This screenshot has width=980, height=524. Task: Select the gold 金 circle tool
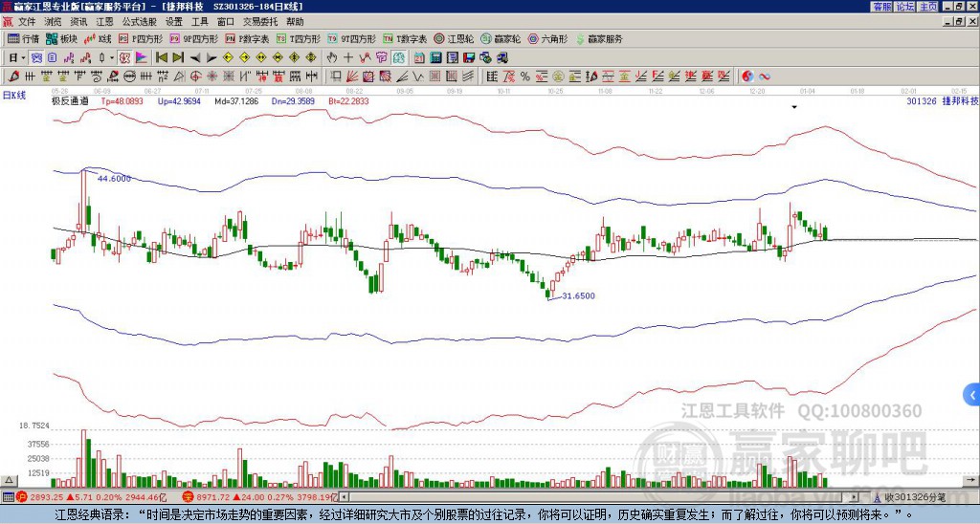[558, 76]
